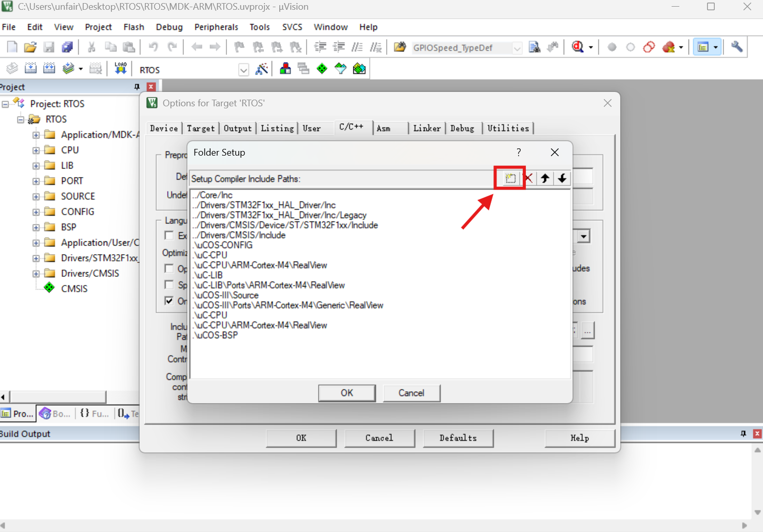Open the RTOS target selection dropdown
763x532 pixels.
point(244,70)
